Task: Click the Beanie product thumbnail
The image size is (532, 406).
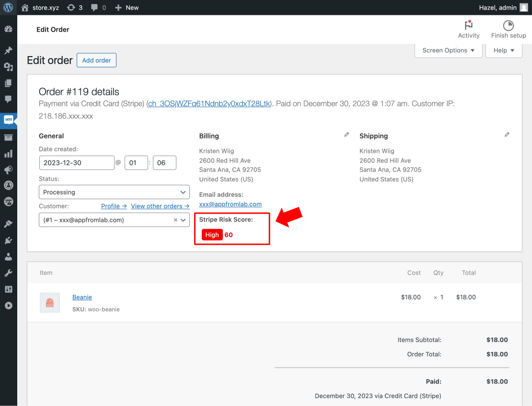Action: click(x=50, y=302)
